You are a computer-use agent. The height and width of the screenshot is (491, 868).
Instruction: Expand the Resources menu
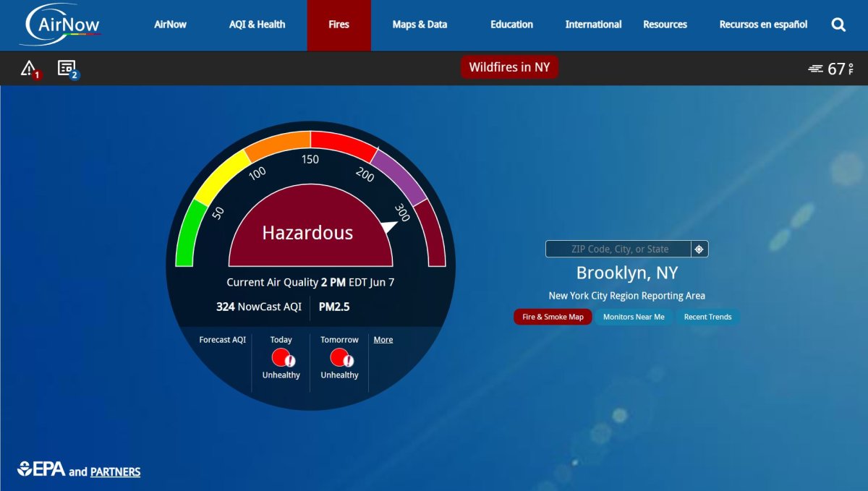tap(665, 25)
